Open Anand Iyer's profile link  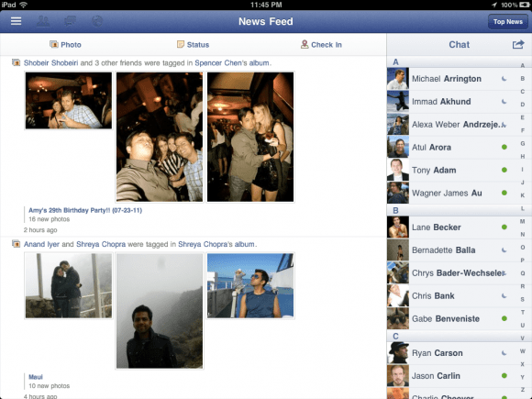(41, 244)
